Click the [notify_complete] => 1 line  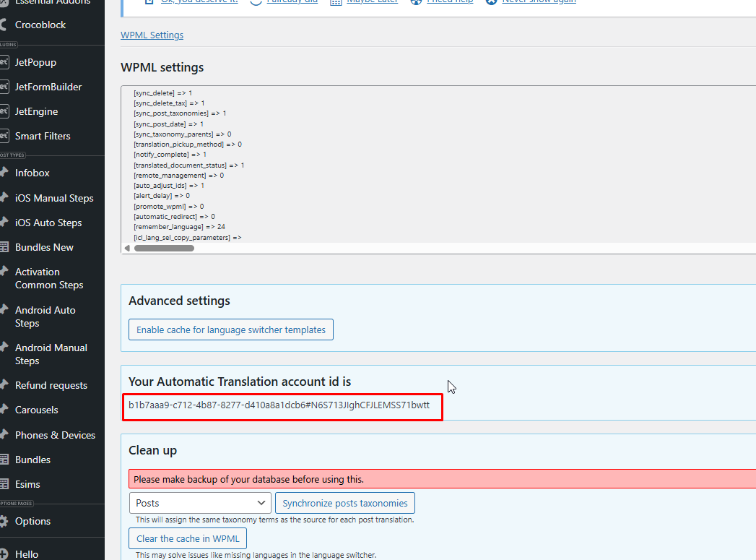[x=170, y=155]
